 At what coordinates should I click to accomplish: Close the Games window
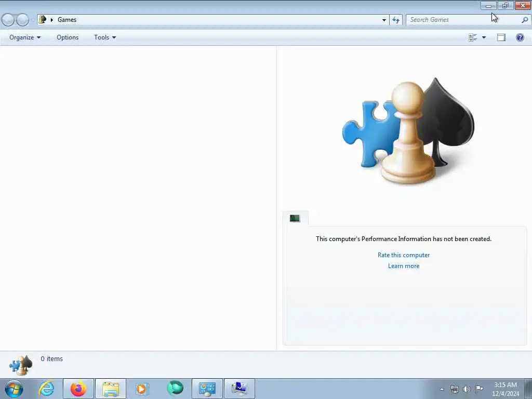click(523, 5)
